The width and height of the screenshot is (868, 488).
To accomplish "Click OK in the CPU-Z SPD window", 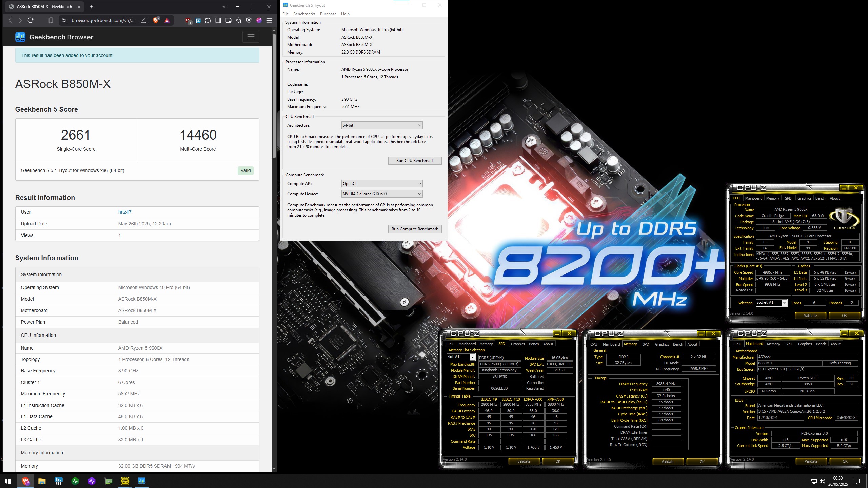I will (x=558, y=461).
